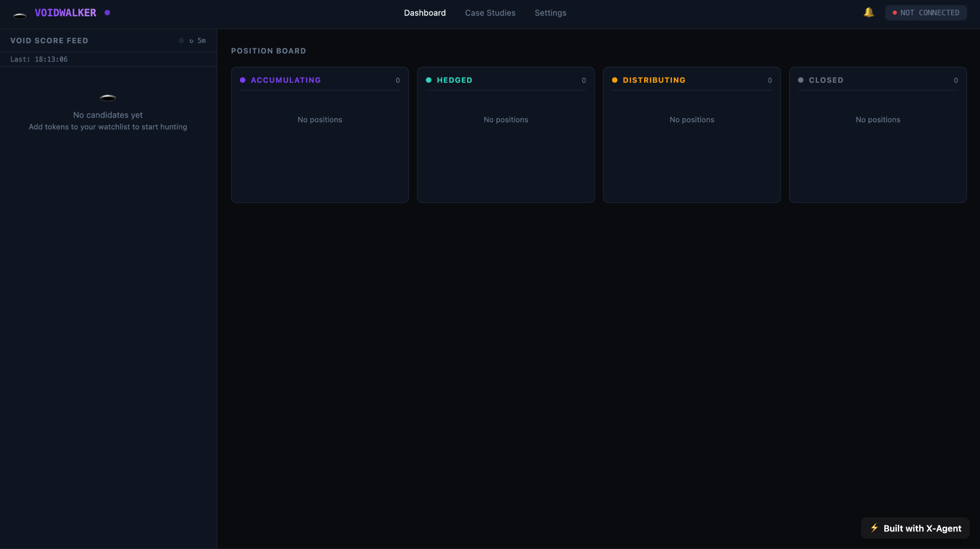Click the DISTRIBUTING position count
This screenshot has height=549, width=980.
point(770,80)
